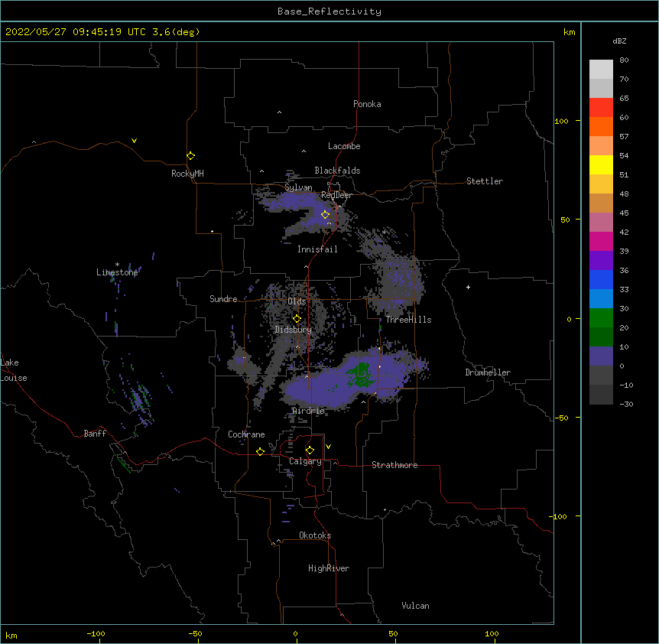The height and width of the screenshot is (644, 659).
Task: Click the Okotoks label
Action: pyautogui.click(x=315, y=535)
